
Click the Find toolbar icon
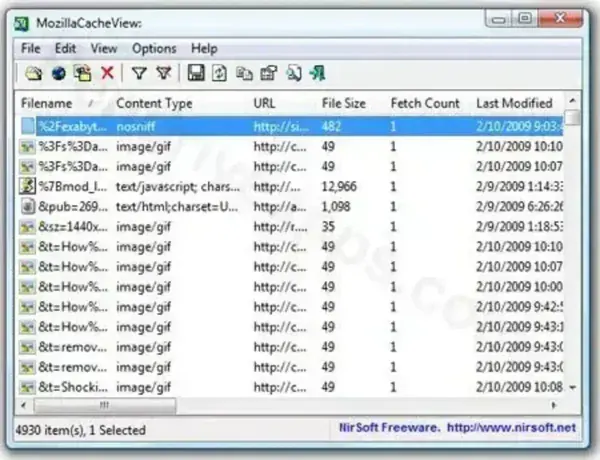[x=293, y=73]
